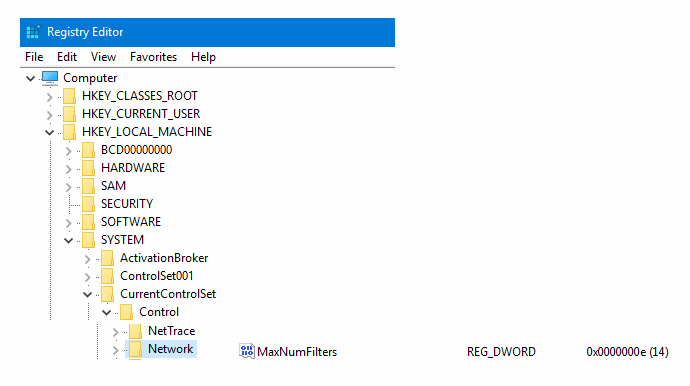Viewport: 690px width, 386px height.
Task: Collapse the Control key
Action: pos(106,313)
